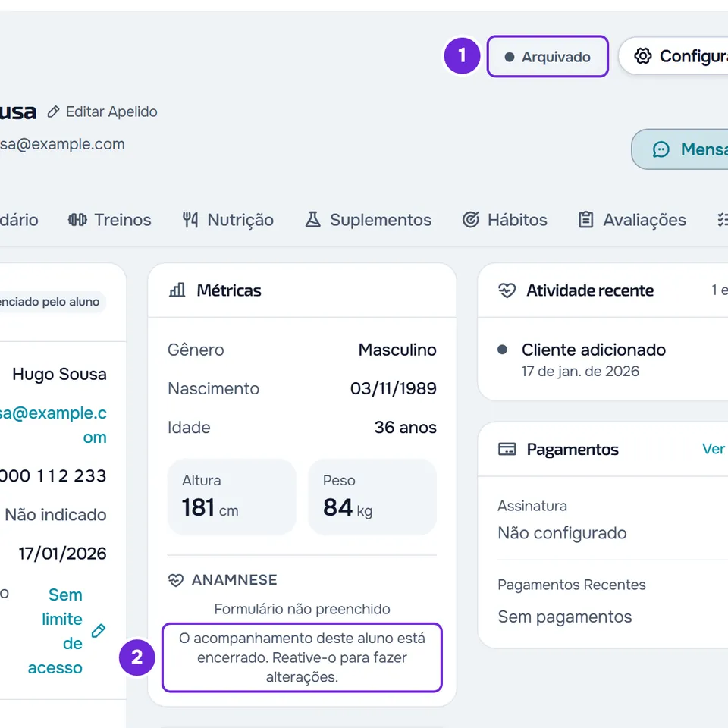This screenshot has width=728, height=728.
Task: Click the Sem pagamentos text
Action: coord(564,617)
